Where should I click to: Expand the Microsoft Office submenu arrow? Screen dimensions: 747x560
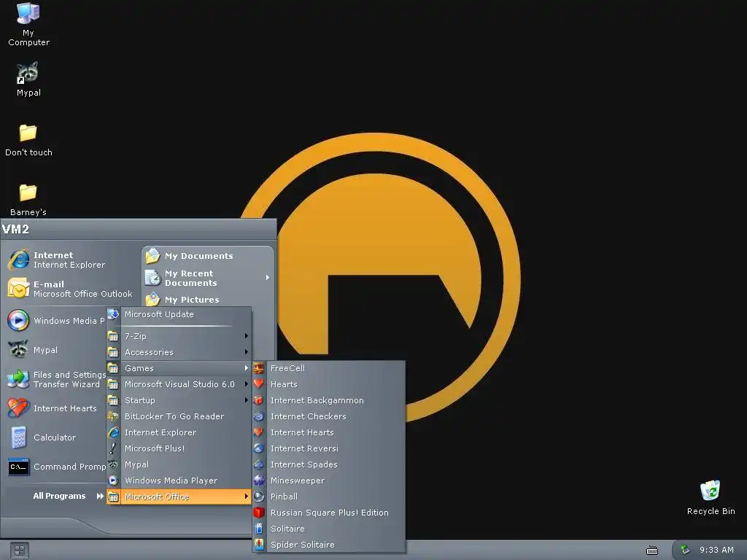point(247,496)
